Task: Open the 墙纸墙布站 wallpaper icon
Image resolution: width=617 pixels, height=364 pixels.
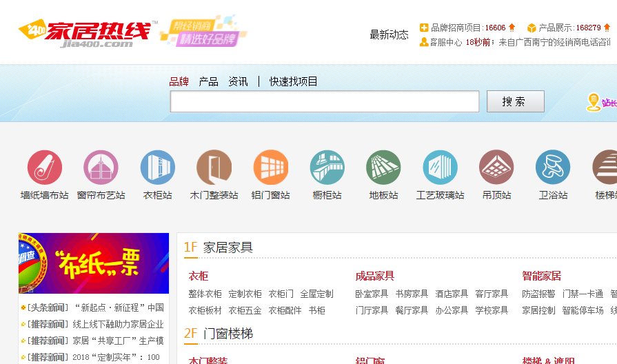Action: tap(45, 168)
